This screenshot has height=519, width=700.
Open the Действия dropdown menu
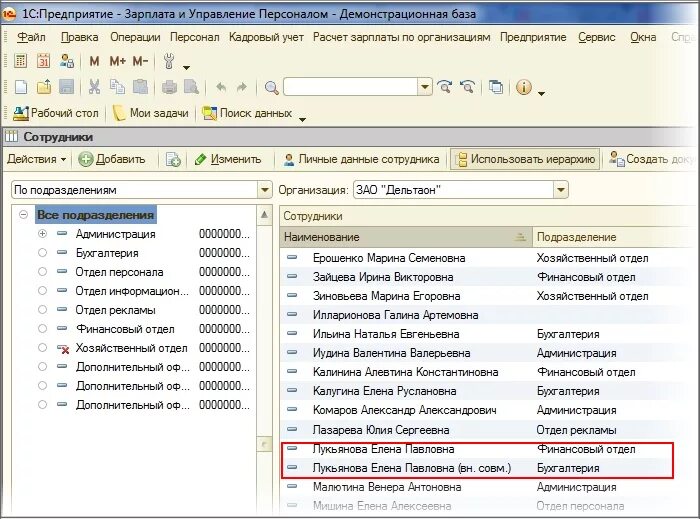point(37,159)
